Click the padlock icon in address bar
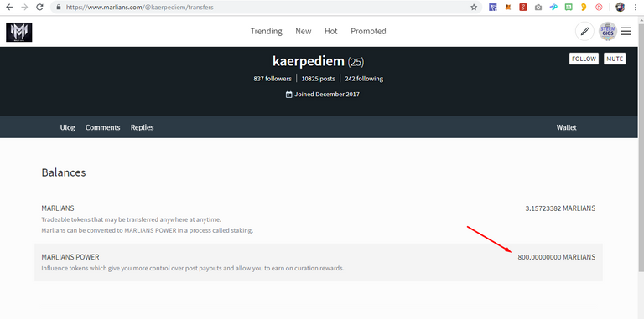644x319 pixels. click(x=58, y=8)
